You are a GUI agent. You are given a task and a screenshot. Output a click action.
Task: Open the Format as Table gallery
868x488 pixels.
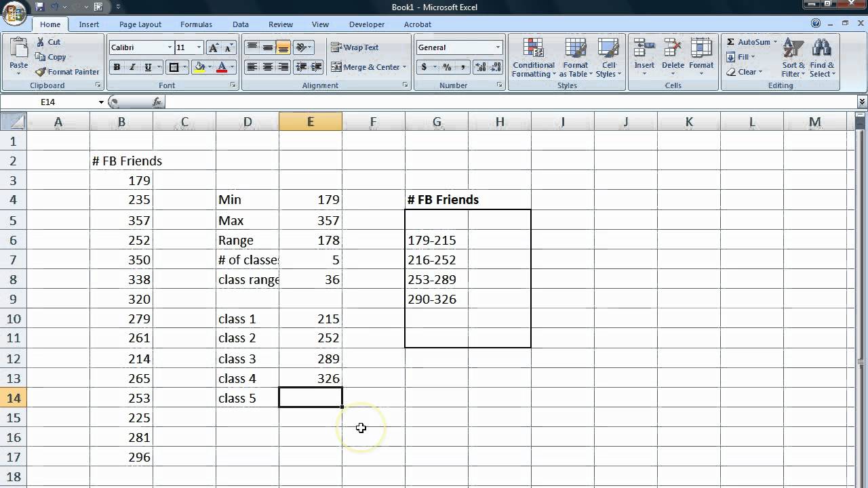(575, 58)
